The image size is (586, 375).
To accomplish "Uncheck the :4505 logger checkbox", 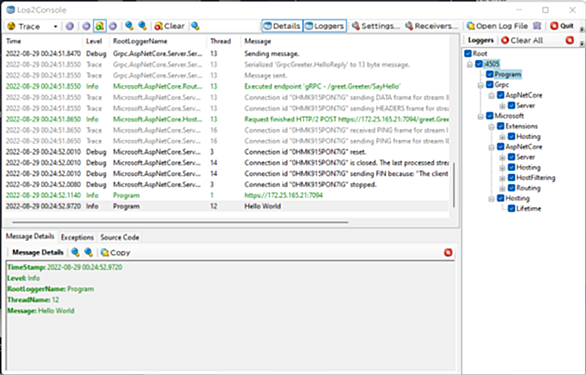I will pyautogui.click(x=478, y=64).
